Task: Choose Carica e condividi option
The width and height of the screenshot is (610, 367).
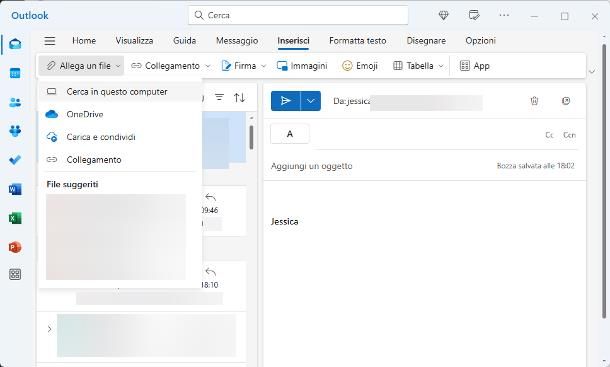Action: (x=120, y=137)
